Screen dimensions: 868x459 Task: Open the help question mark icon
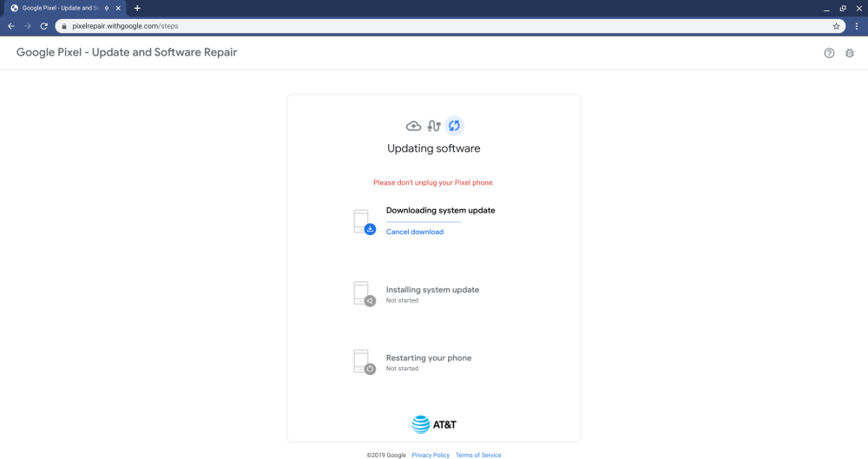pyautogui.click(x=829, y=53)
